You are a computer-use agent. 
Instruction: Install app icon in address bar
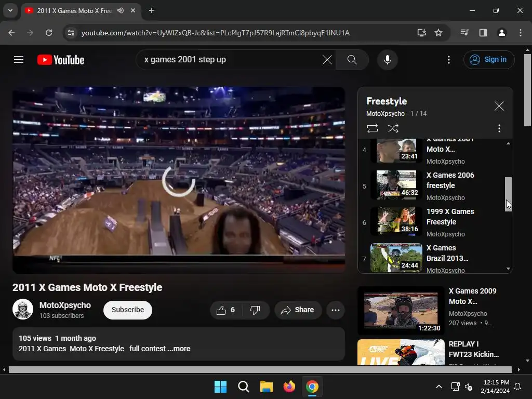coord(421,33)
